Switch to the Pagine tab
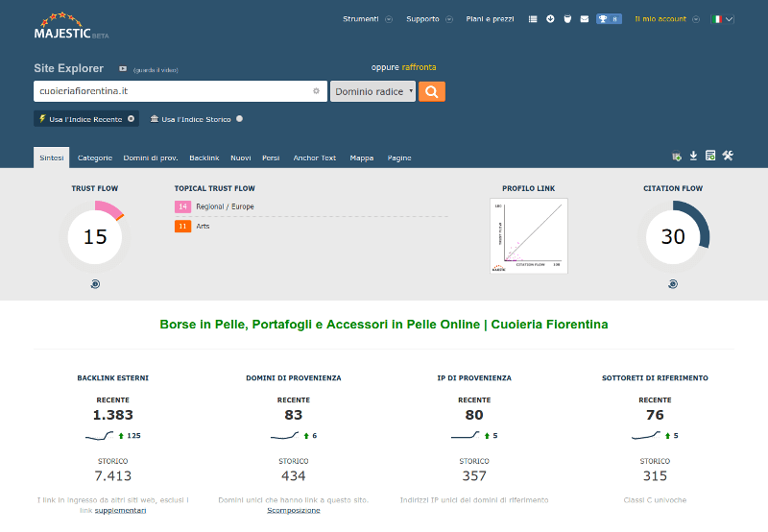This screenshot has width=768, height=532. 399,157
